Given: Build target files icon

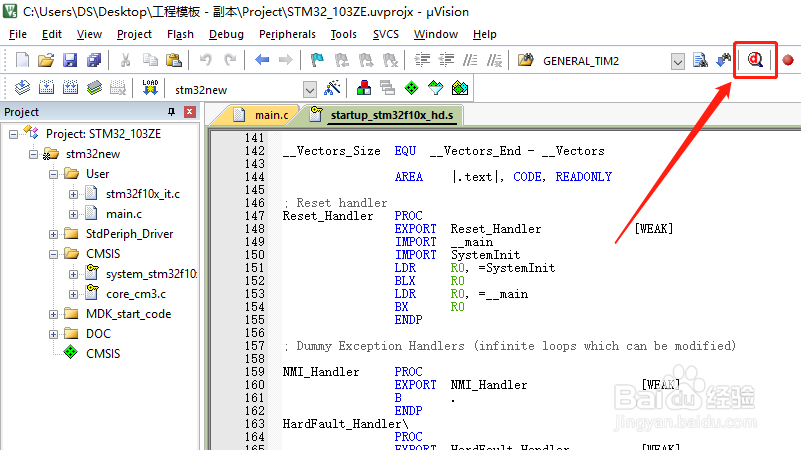Looking at the screenshot, I should coord(46,88).
